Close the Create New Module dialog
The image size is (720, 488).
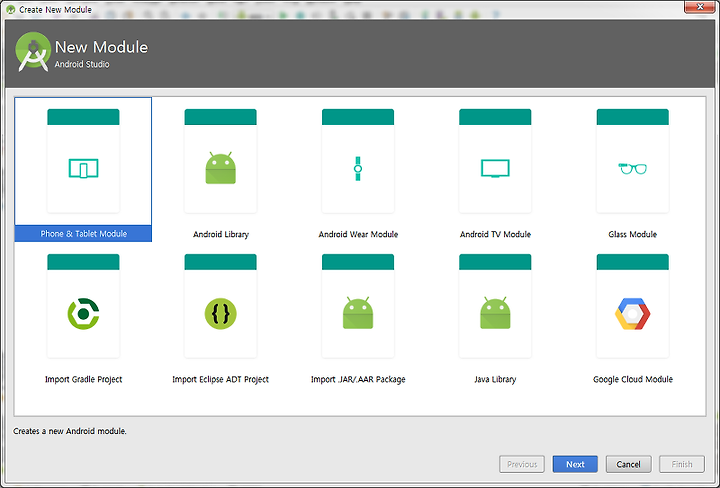700,7
